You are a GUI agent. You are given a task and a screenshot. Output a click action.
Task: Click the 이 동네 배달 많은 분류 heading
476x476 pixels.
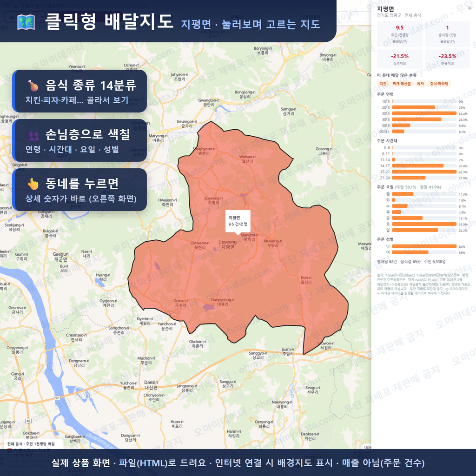point(397,75)
